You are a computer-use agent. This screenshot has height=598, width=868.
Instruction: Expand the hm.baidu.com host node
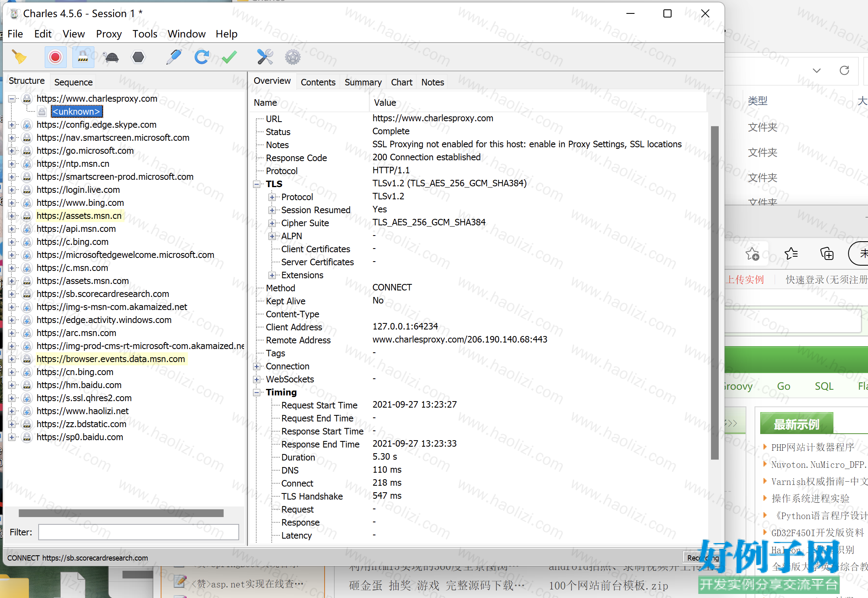(12, 385)
